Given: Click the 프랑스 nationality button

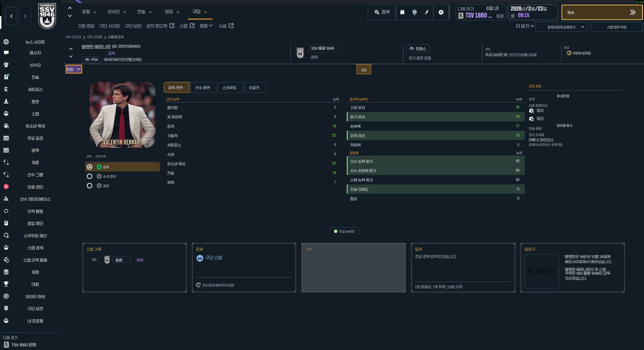Looking at the screenshot, I should click(x=418, y=48).
